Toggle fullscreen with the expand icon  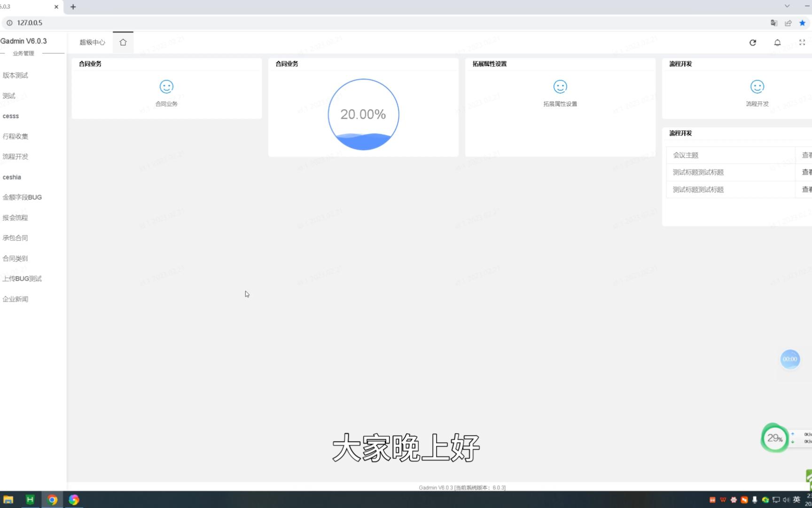[x=802, y=42]
